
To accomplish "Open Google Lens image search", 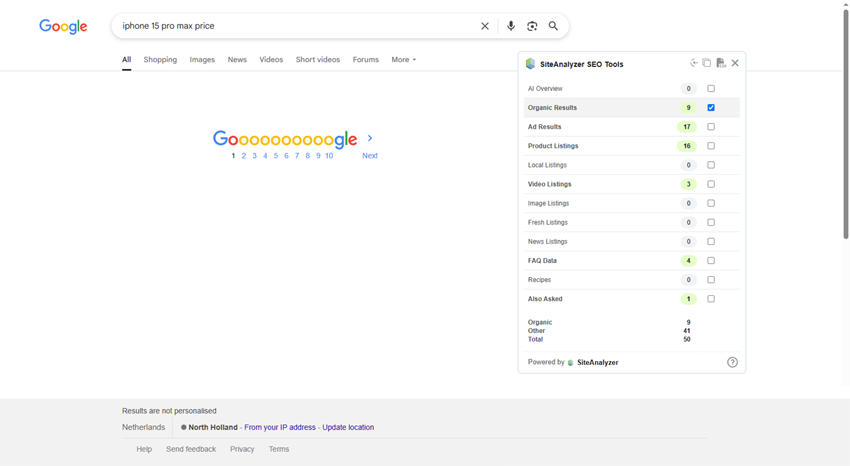I will pos(532,26).
